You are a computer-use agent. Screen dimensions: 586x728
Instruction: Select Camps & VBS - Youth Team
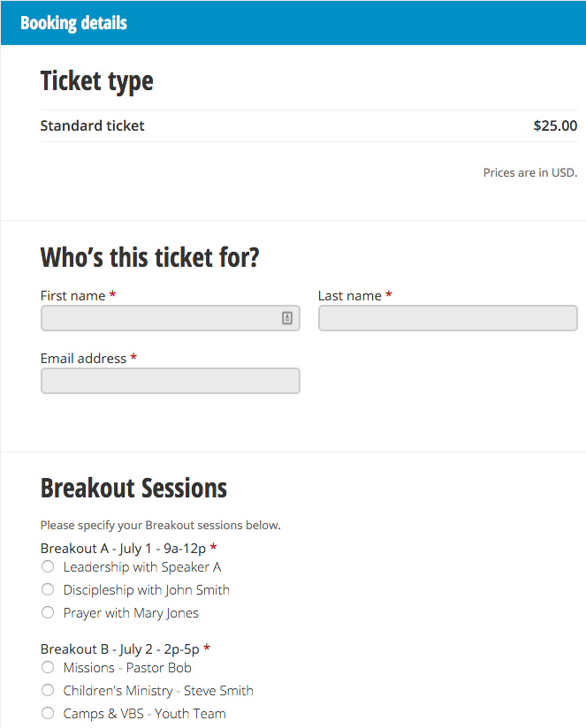pyautogui.click(x=47, y=713)
